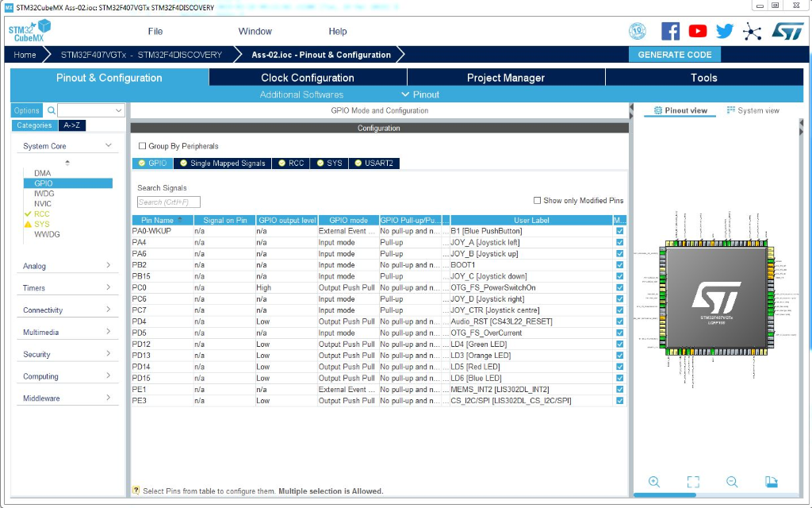This screenshot has width=812, height=508.
Task: Switch to Tools tab
Action: 704,78
